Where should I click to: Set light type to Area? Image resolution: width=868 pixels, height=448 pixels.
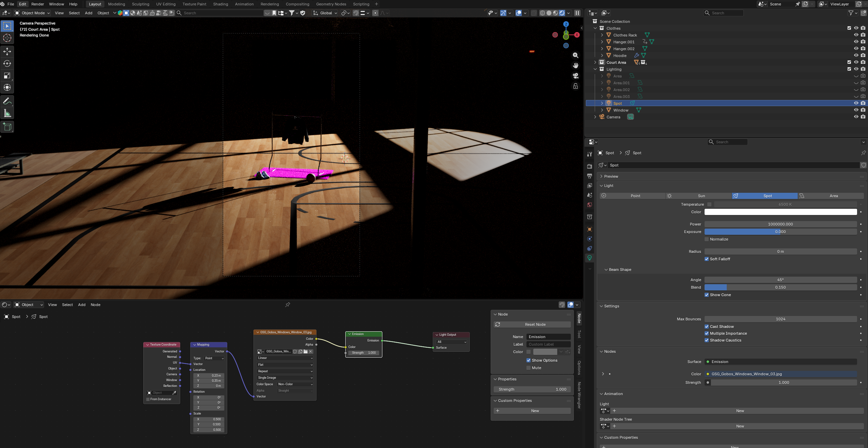831,196
